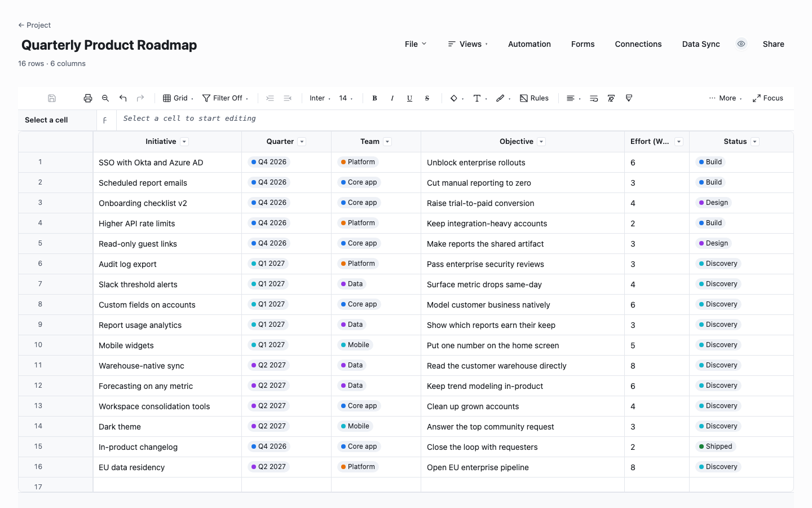Viewport: 812px width, 508px height.
Task: Click the Share button
Action: pyautogui.click(x=774, y=44)
